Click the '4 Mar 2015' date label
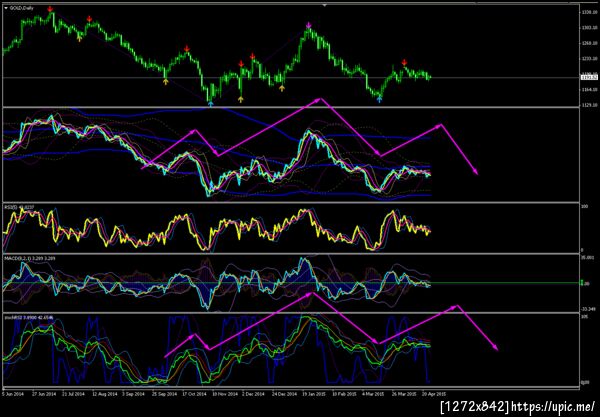 (373, 394)
